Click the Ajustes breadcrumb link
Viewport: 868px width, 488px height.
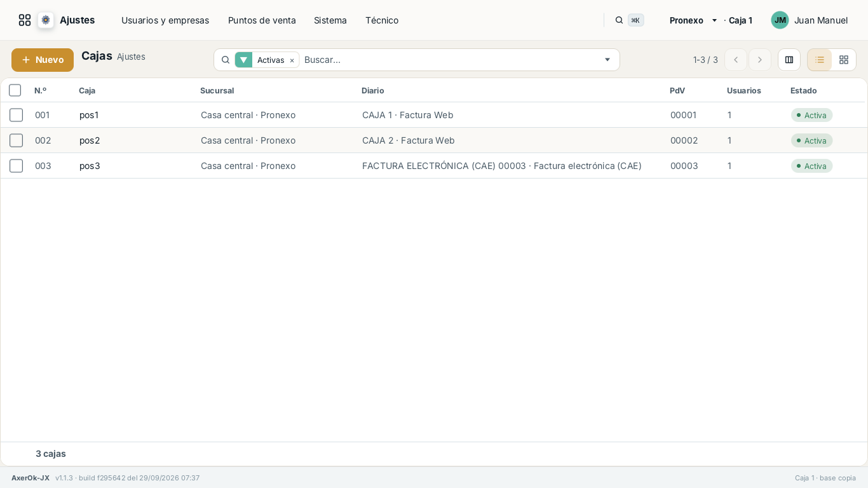[131, 57]
